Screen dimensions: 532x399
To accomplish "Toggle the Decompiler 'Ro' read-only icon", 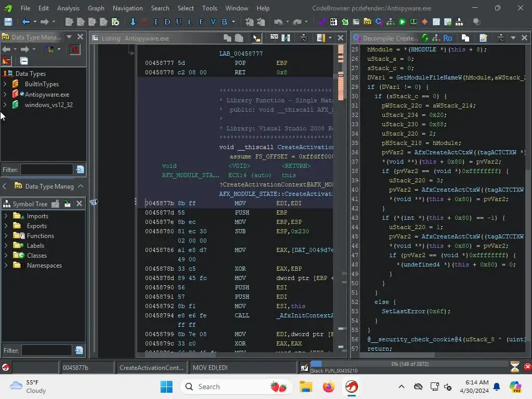I will (x=447, y=38).
